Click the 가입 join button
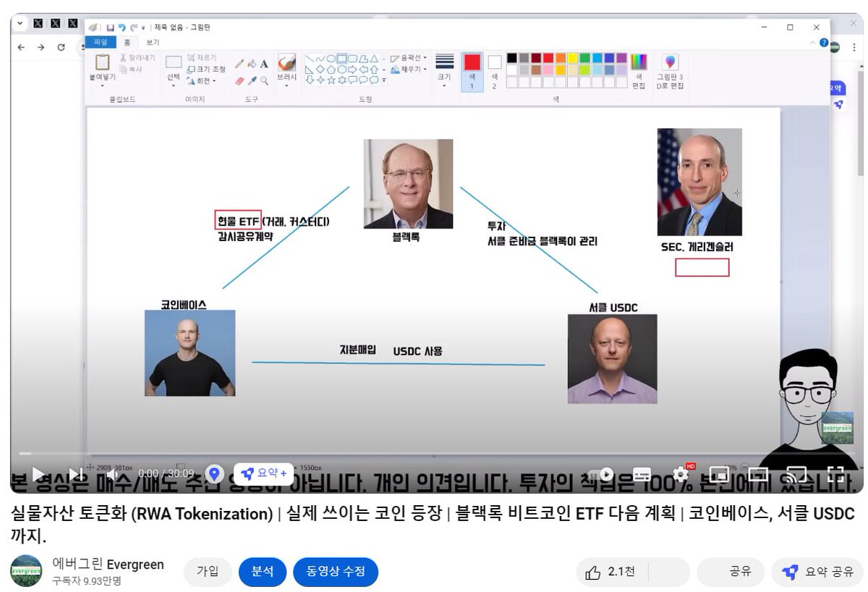The image size is (868, 592). point(208,572)
